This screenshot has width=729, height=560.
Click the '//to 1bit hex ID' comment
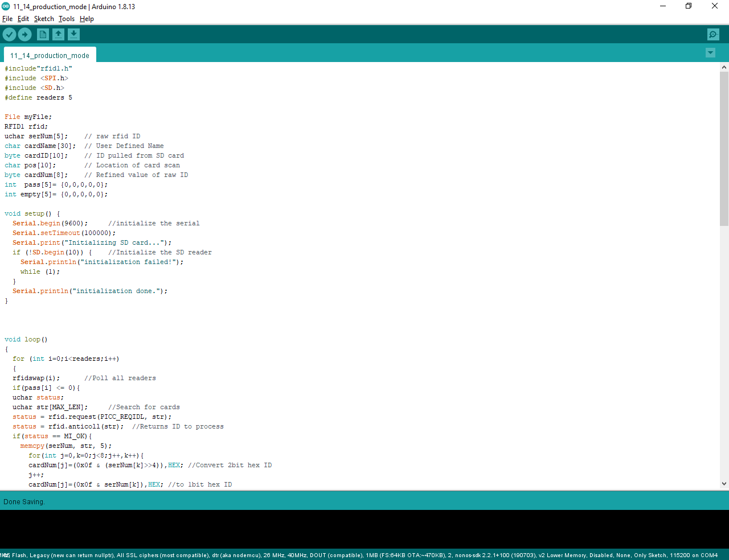pyautogui.click(x=200, y=484)
